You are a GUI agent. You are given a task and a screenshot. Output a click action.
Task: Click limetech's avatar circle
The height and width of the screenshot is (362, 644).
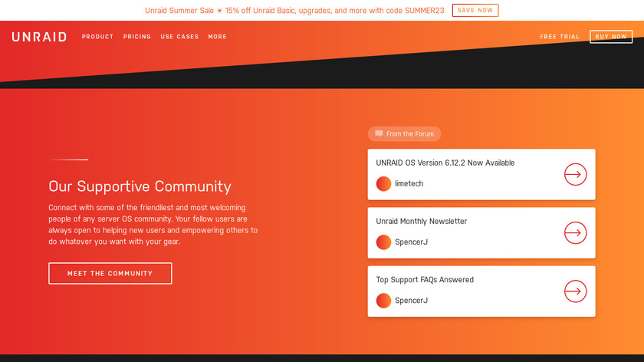[383, 183]
